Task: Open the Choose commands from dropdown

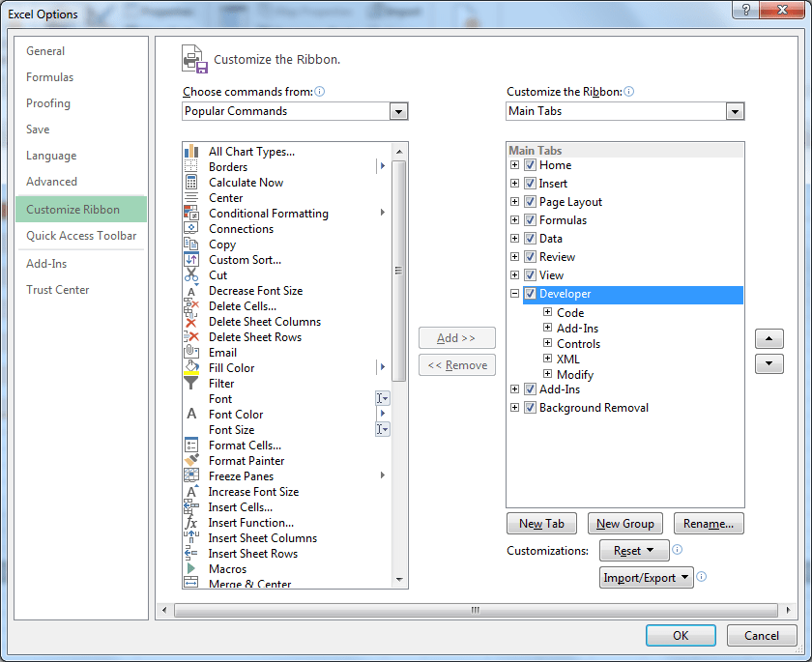Action: (x=398, y=111)
